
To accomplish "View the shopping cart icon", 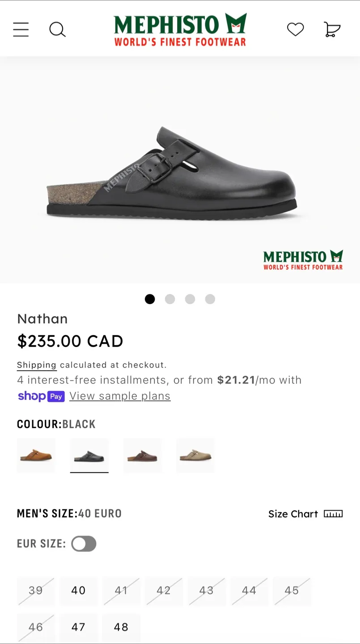I will 332,30.
